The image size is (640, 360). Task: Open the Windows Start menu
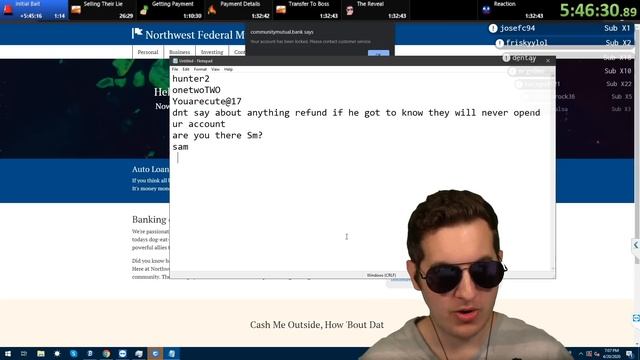pyautogui.click(x=7, y=353)
